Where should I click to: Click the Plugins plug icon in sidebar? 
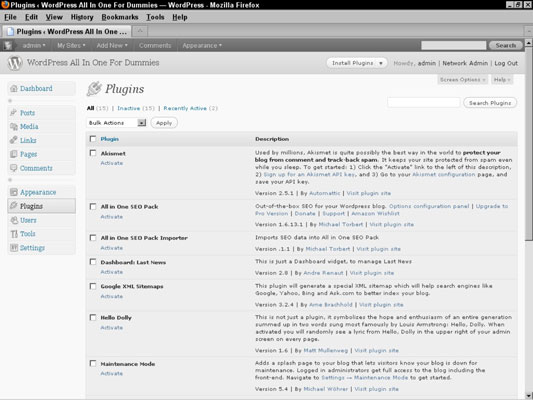pyautogui.click(x=14, y=206)
